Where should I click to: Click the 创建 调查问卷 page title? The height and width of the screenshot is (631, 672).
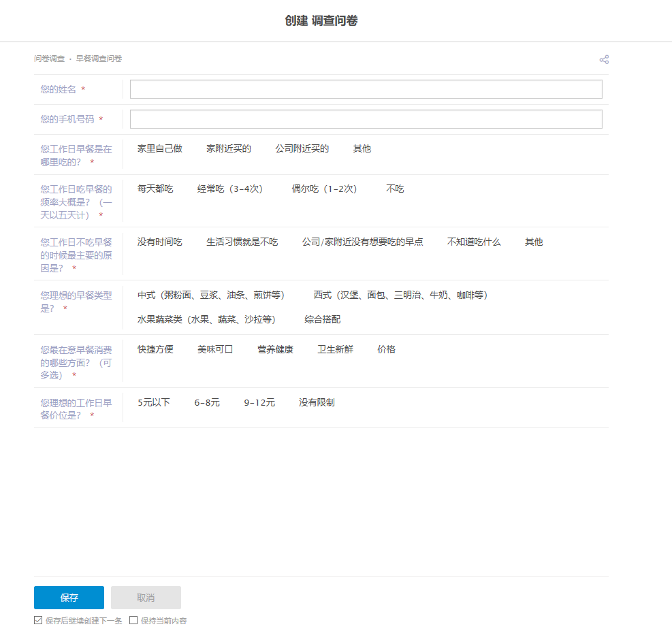(321, 20)
